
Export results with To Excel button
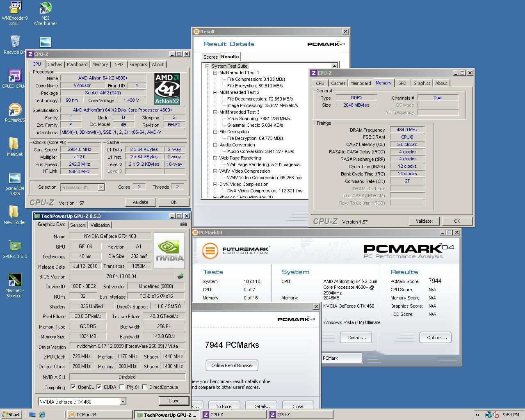point(224,406)
